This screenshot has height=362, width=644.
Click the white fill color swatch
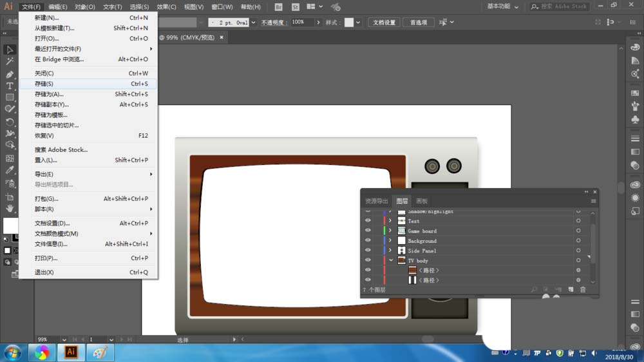coord(10,225)
